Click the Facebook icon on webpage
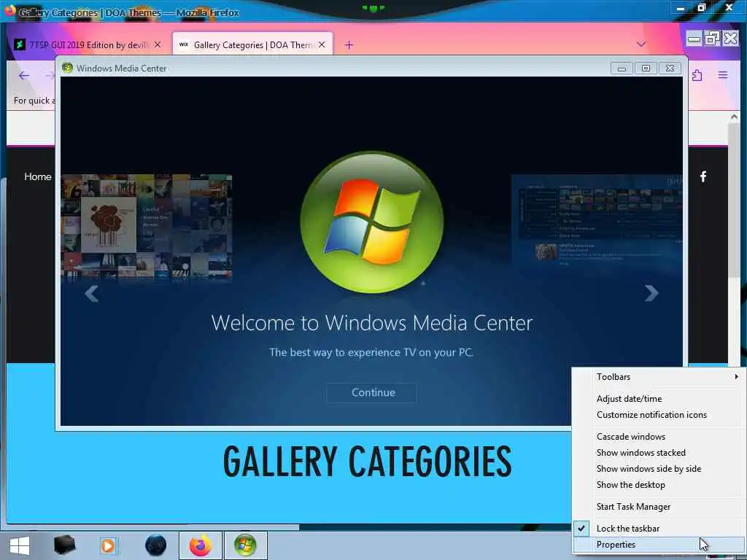 (x=703, y=176)
